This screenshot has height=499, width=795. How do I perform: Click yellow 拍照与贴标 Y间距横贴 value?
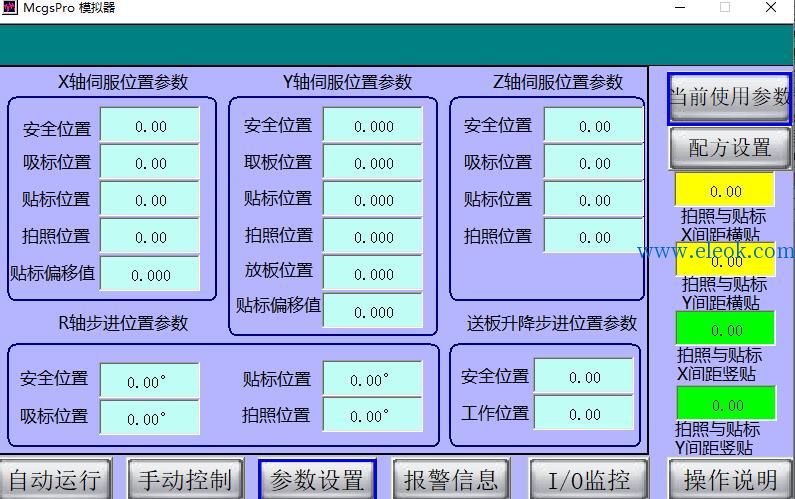726,260
